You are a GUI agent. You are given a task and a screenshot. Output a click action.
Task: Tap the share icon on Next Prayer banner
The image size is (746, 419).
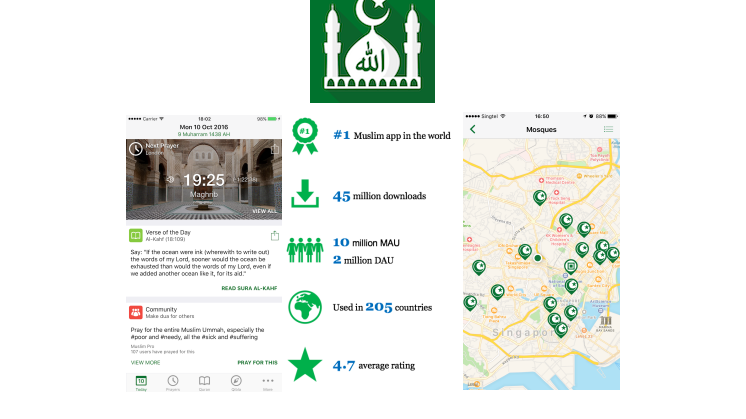point(275,150)
